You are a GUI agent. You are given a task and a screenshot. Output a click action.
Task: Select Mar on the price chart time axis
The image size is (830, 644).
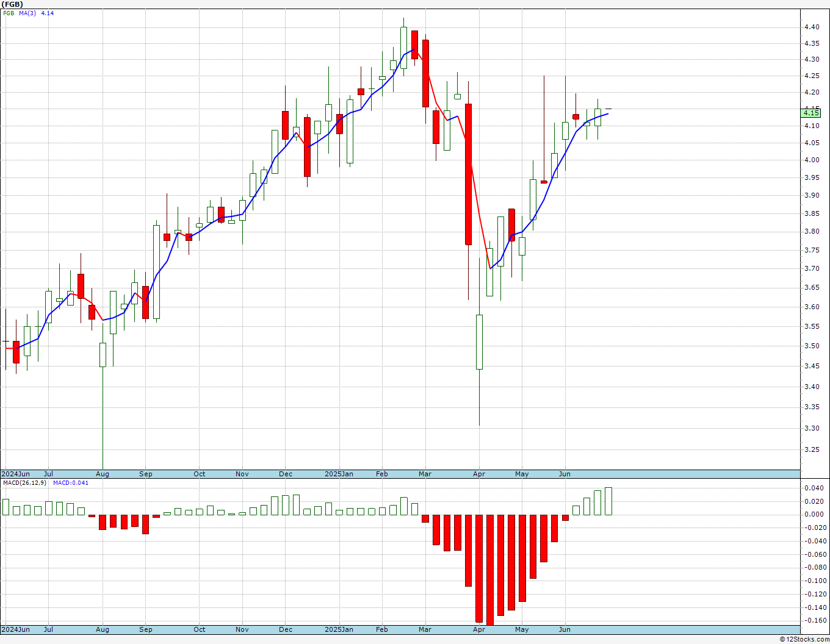point(425,474)
